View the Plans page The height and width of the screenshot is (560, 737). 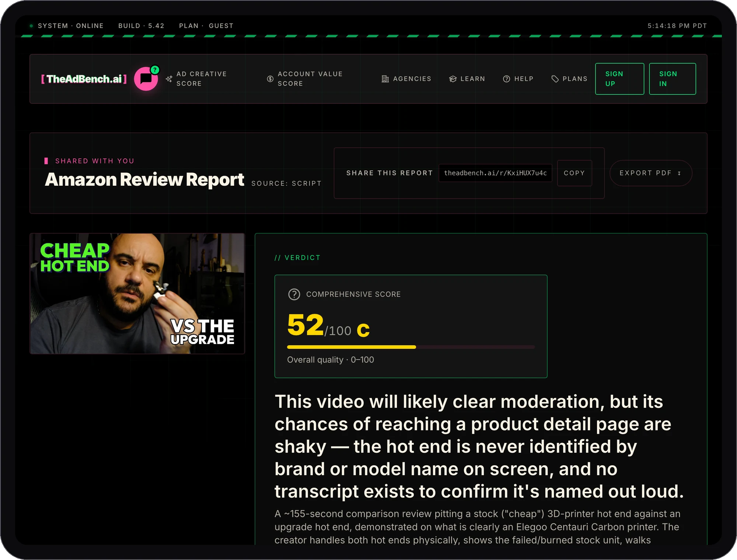click(x=569, y=79)
